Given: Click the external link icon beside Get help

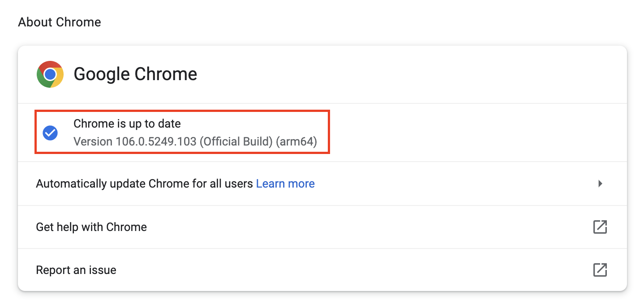Looking at the screenshot, I should [x=600, y=227].
